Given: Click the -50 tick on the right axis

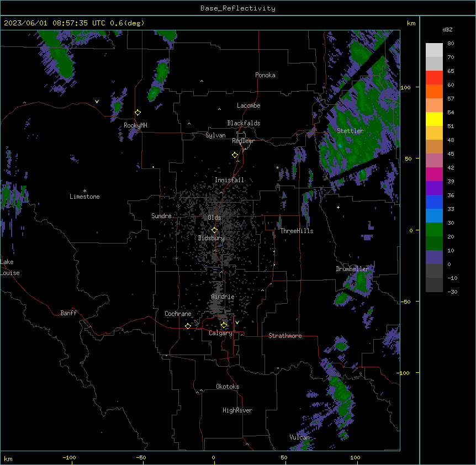Looking at the screenshot, I should click(405, 302).
